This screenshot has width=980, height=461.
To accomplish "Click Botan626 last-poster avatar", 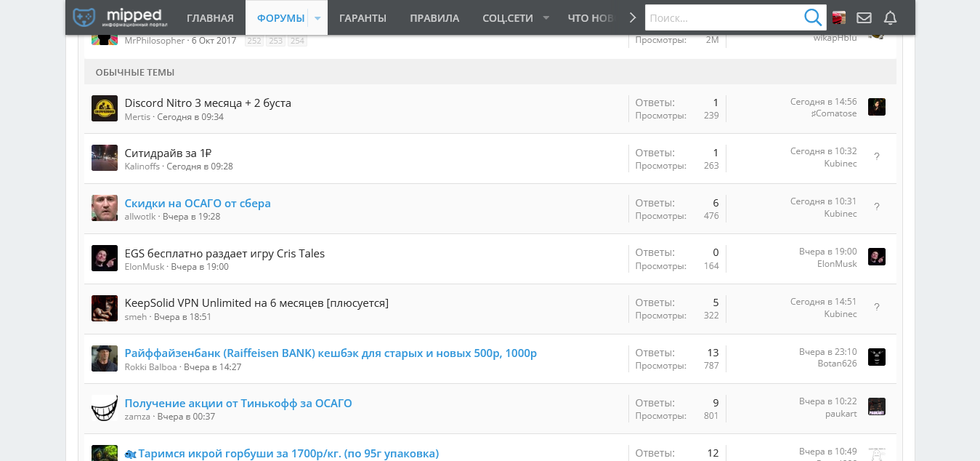I will click(877, 357).
